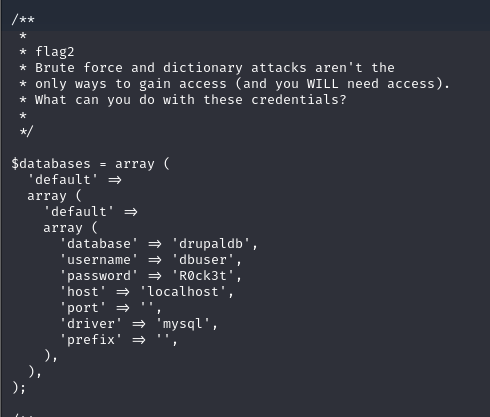Click the word 'credentials?' in the comment
This screenshot has height=417, width=490.
point(299,100)
